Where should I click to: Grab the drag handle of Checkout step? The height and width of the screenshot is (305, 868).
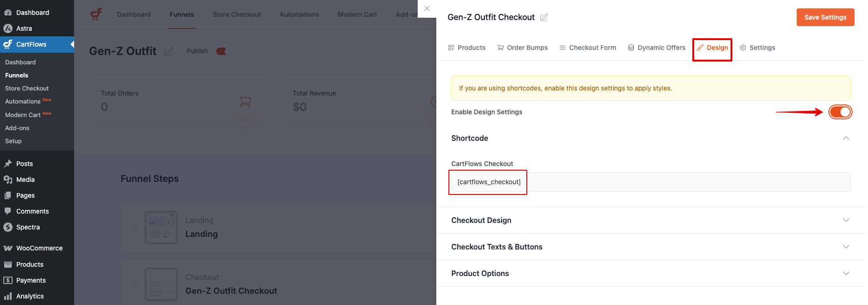click(x=135, y=284)
